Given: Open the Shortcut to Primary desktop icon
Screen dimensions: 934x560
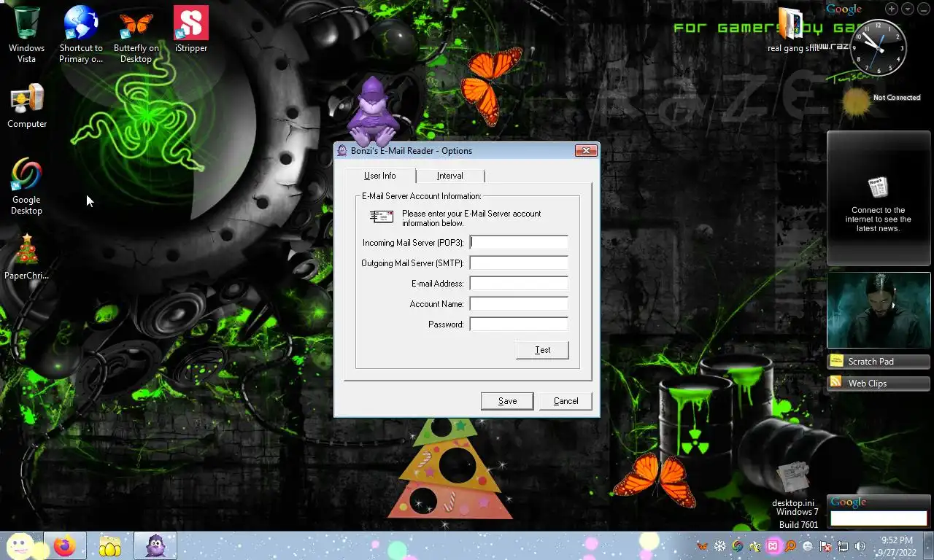Looking at the screenshot, I should (x=81, y=34).
